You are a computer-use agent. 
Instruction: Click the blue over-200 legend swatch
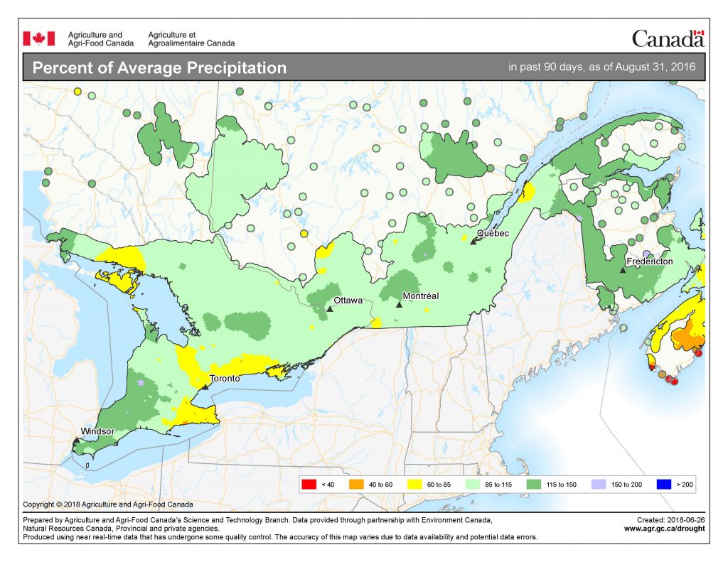tap(664, 484)
